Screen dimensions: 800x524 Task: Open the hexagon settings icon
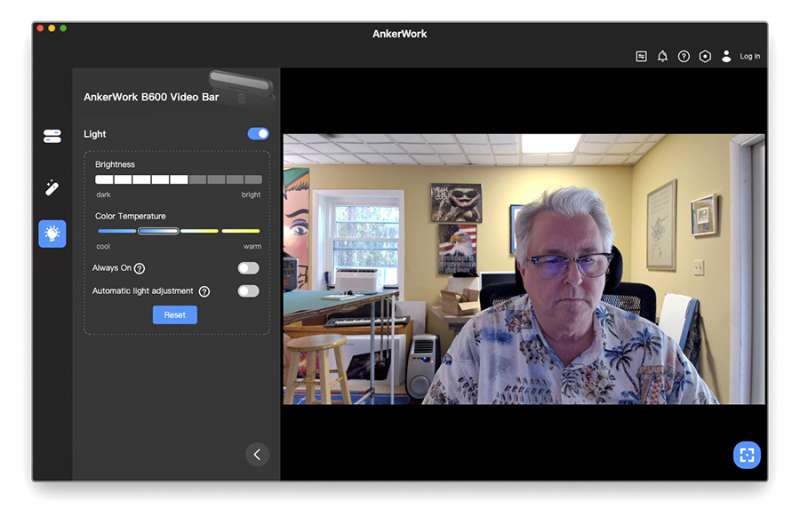(x=705, y=56)
